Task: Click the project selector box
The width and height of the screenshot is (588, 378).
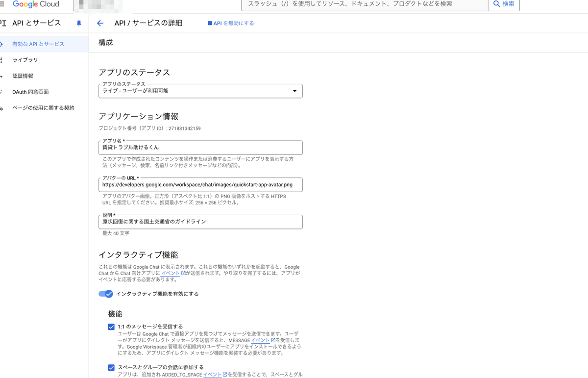Action: click(98, 4)
